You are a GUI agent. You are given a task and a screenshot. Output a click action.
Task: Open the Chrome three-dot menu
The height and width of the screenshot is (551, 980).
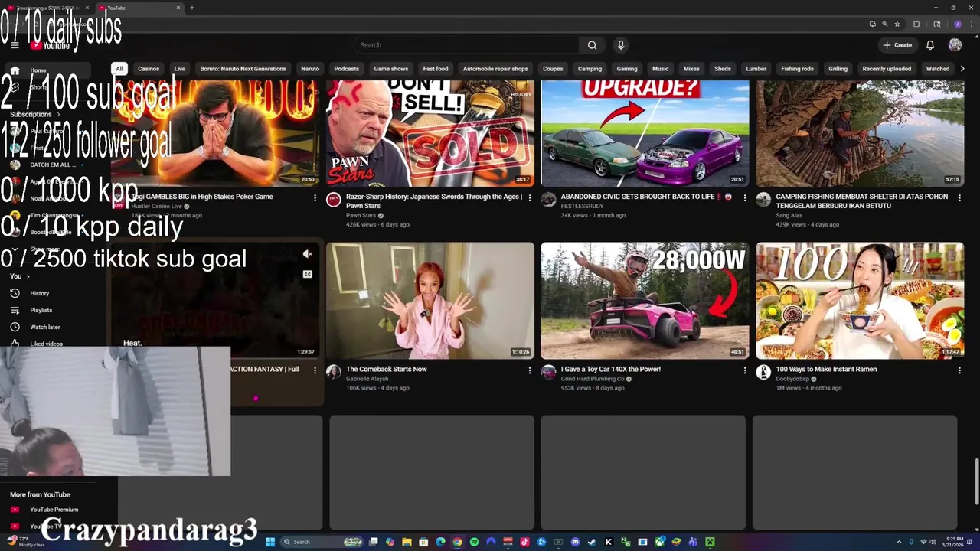point(972,24)
